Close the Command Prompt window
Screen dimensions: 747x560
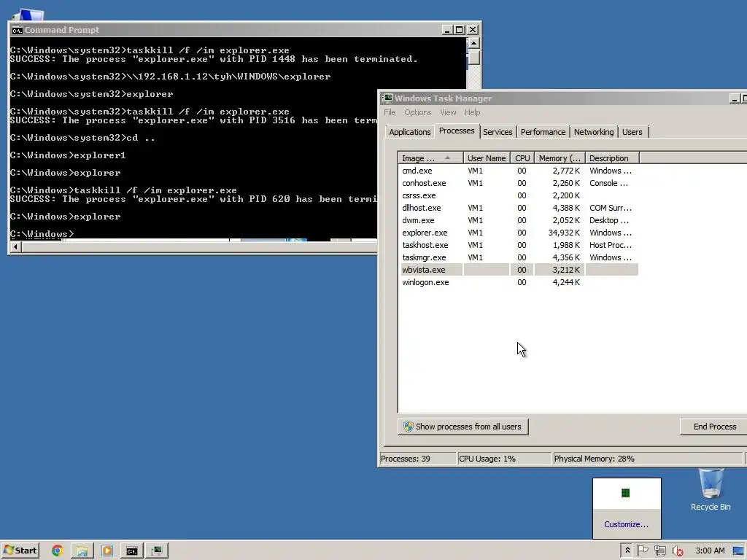tap(473, 30)
